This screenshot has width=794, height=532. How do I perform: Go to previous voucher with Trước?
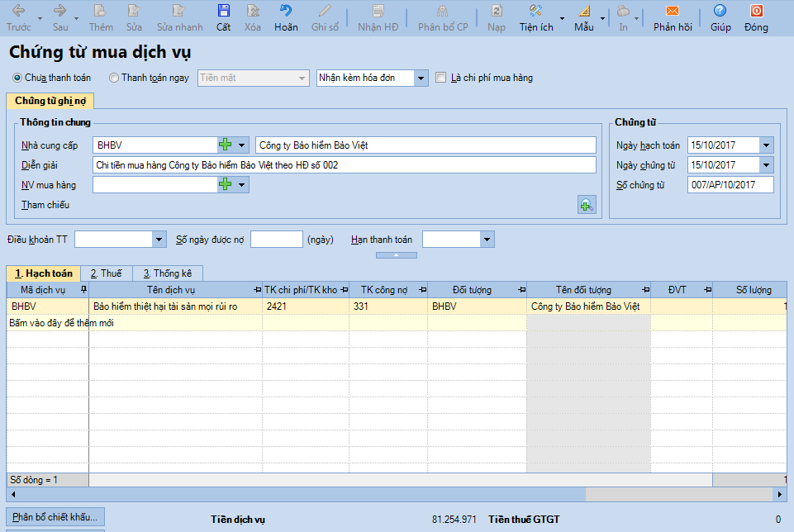coord(19,17)
